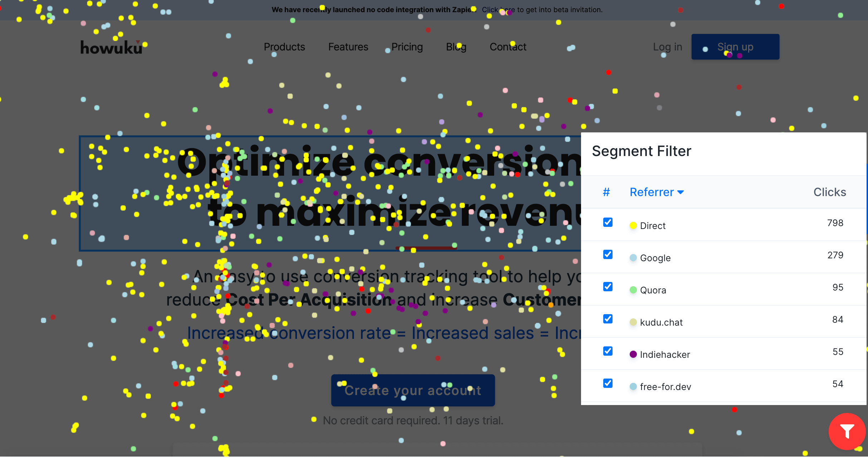Click the red filter funnel button
The width and height of the screenshot is (868, 458).
pos(847,431)
